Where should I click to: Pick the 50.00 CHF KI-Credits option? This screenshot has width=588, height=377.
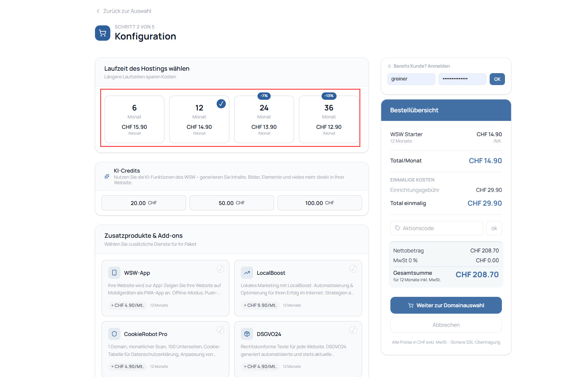231,203
